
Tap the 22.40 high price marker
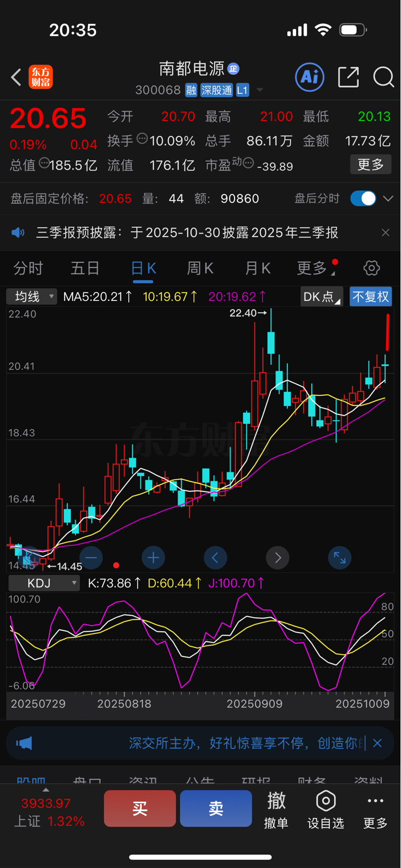pyautogui.click(x=248, y=313)
